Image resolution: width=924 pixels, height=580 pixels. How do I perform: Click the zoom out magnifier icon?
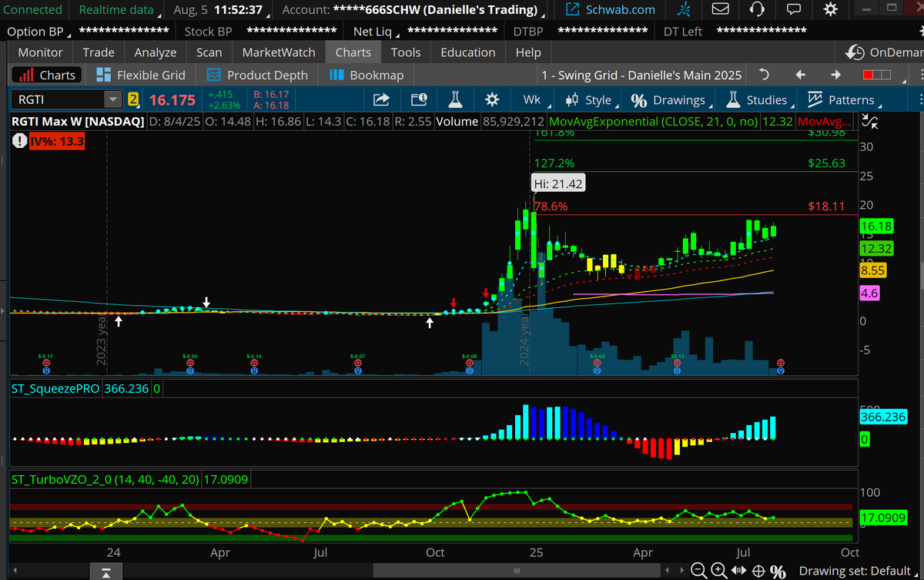point(698,571)
